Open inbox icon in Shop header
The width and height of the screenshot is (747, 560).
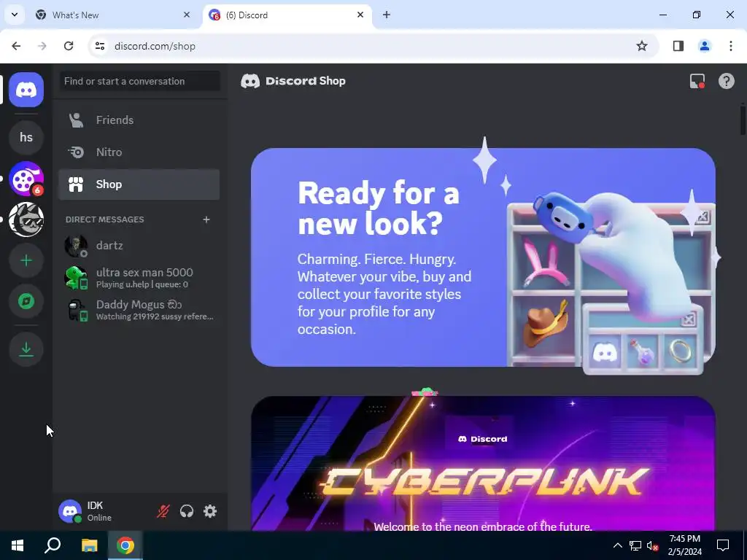click(x=697, y=81)
